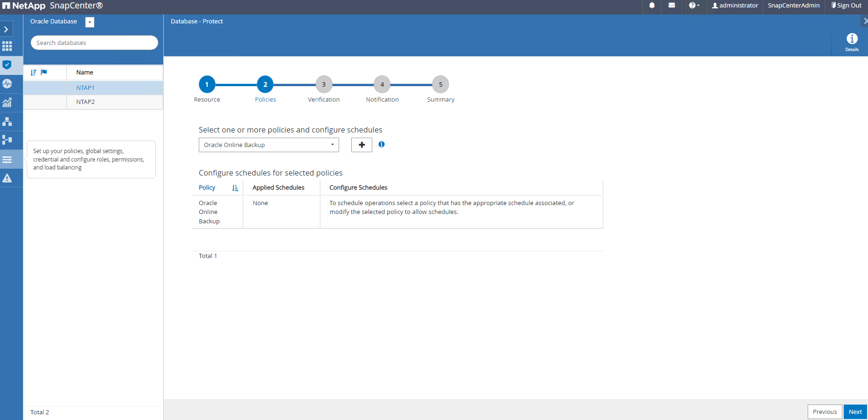The width and height of the screenshot is (868, 420).
Task: Expand the left navigation sidebar chevron
Action: 6,29
